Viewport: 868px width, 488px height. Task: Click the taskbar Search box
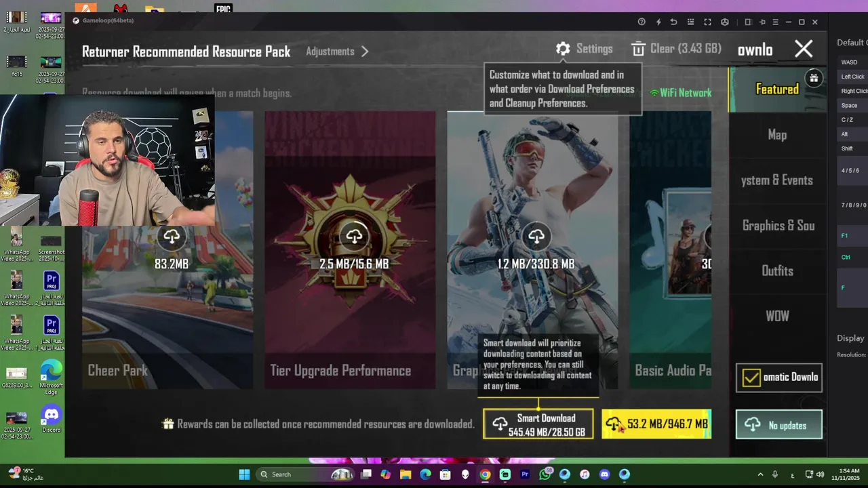pos(307,474)
